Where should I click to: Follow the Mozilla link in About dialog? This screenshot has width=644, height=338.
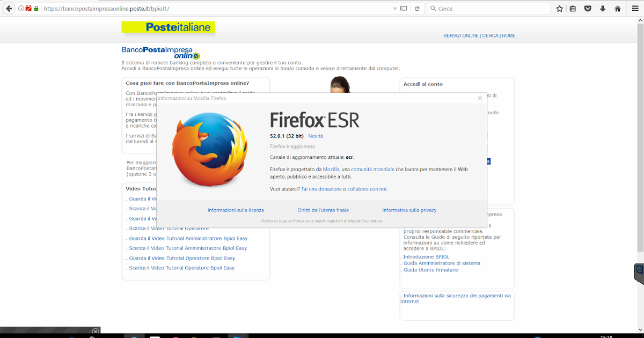tap(331, 169)
